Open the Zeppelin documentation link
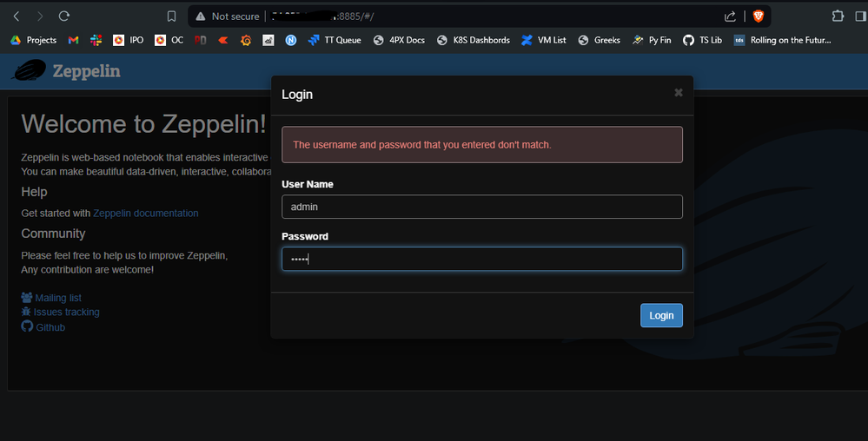 click(x=146, y=213)
